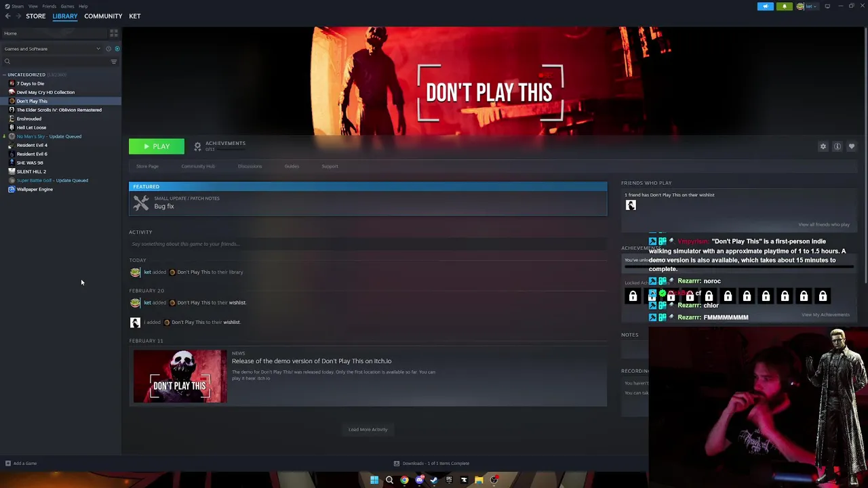Open the Games menu
Image resolution: width=868 pixels, height=488 pixels.
pos(67,6)
